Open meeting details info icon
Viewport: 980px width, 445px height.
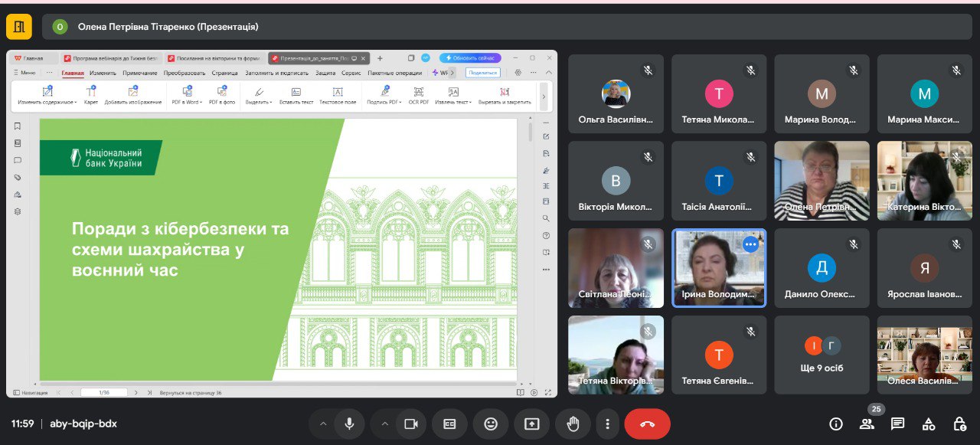click(x=836, y=424)
